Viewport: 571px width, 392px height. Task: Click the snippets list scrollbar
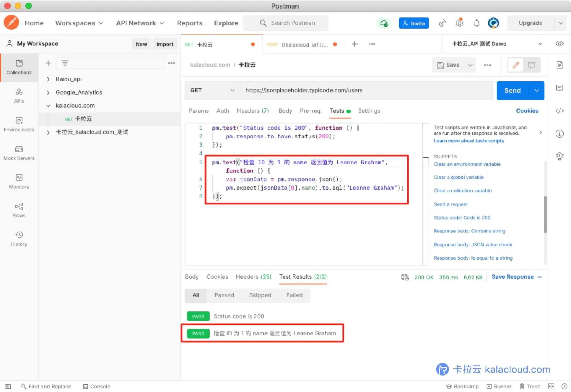pos(545,214)
